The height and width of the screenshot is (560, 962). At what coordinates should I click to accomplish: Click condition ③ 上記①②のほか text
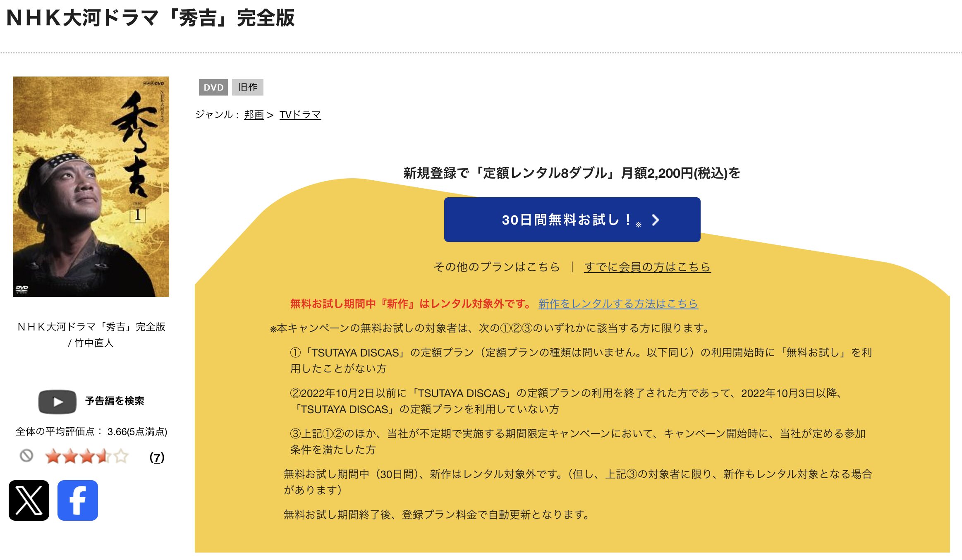point(578,441)
